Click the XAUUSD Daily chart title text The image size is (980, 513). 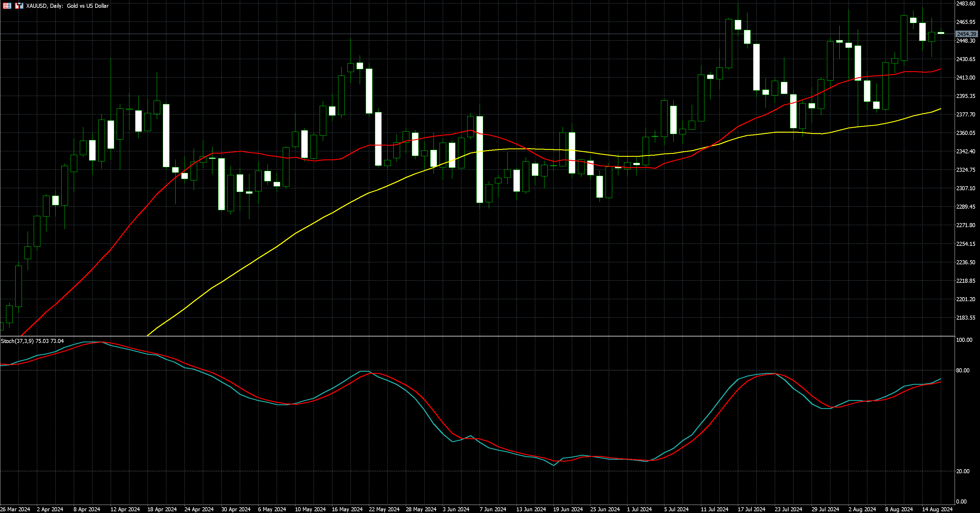click(x=67, y=6)
